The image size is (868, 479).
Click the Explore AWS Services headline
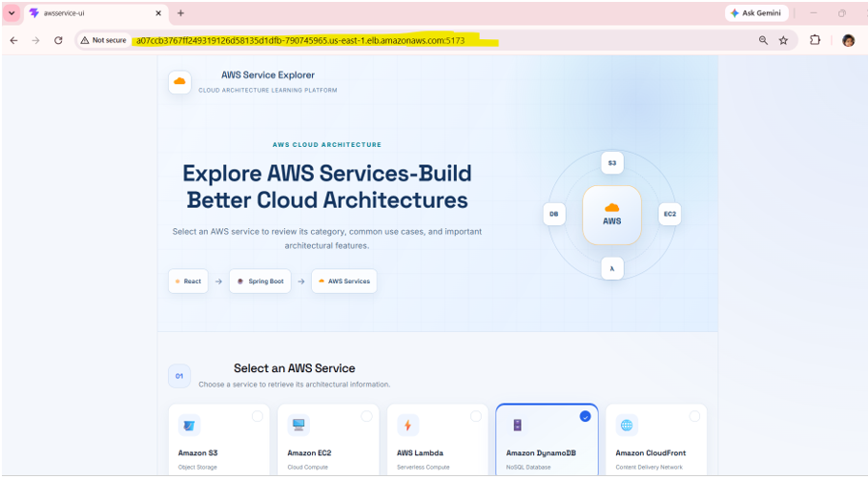pos(327,187)
